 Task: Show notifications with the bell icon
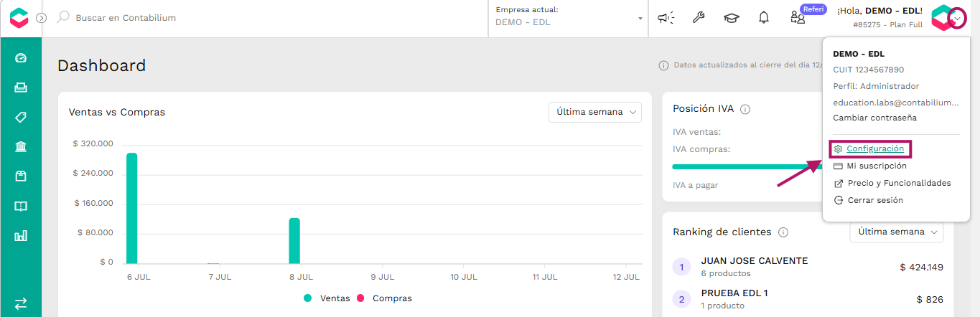click(764, 18)
